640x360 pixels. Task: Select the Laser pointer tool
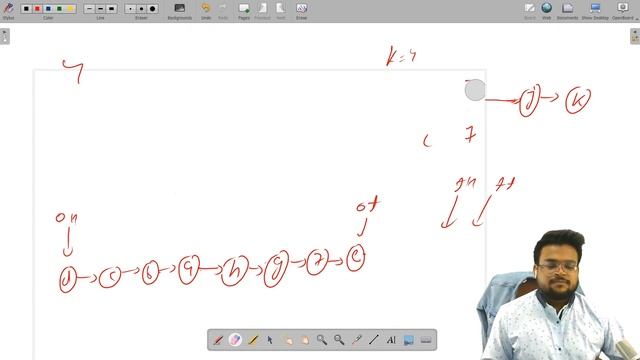tap(356, 340)
